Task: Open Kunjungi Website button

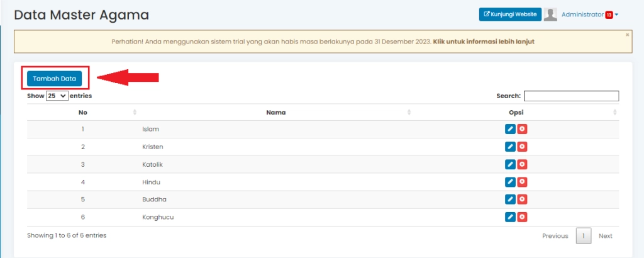Action: pyautogui.click(x=510, y=14)
